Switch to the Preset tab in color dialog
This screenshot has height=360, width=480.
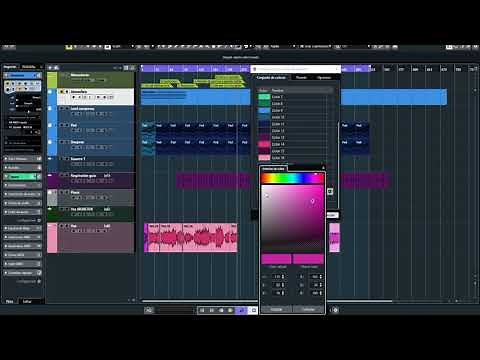click(301, 78)
